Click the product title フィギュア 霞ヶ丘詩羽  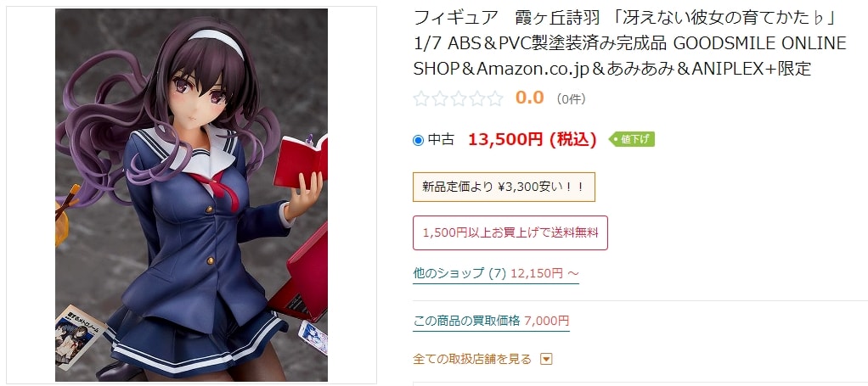pyautogui.click(x=630, y=43)
